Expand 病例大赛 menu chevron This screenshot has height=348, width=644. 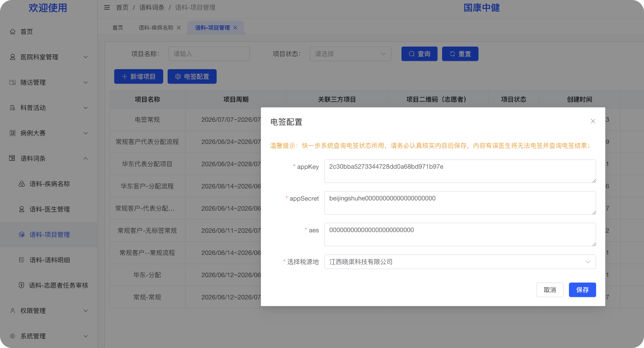[85, 133]
